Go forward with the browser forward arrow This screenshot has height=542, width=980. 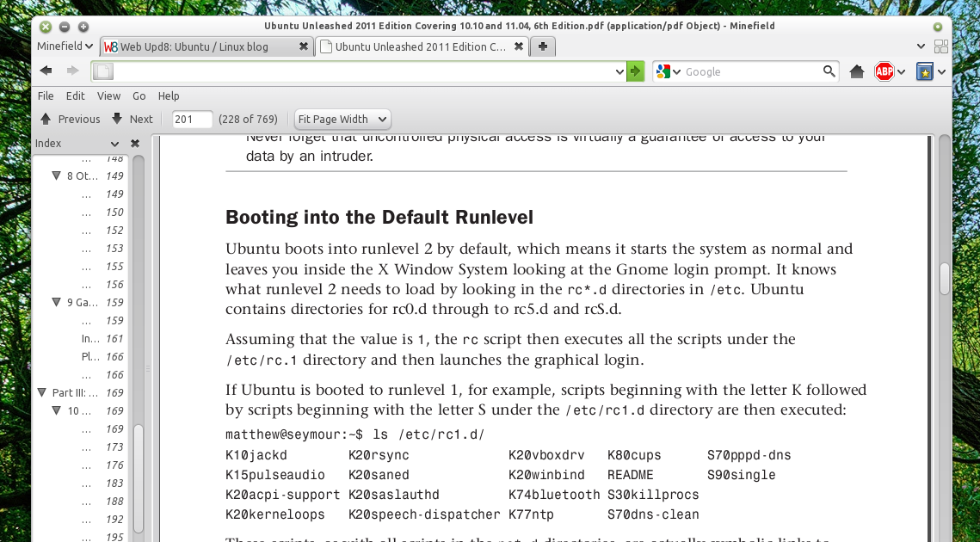click(72, 71)
